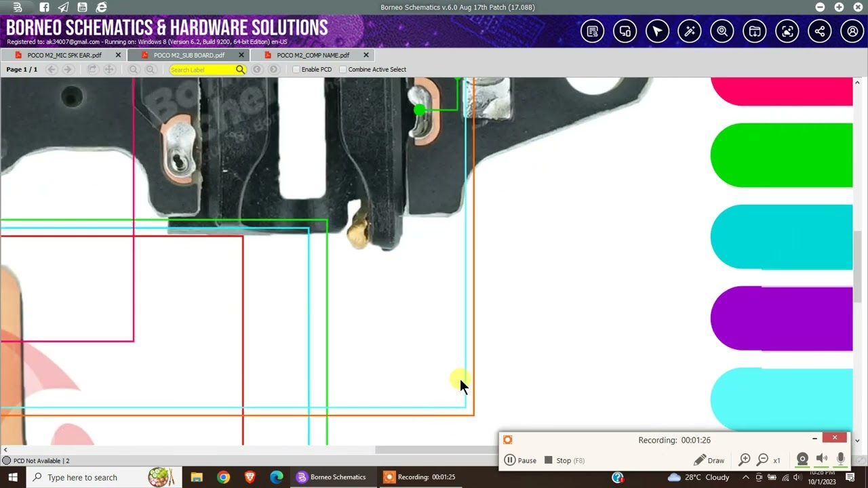Switch to POCO M2_MIC SPK EAR.pdf tab

(x=64, y=55)
